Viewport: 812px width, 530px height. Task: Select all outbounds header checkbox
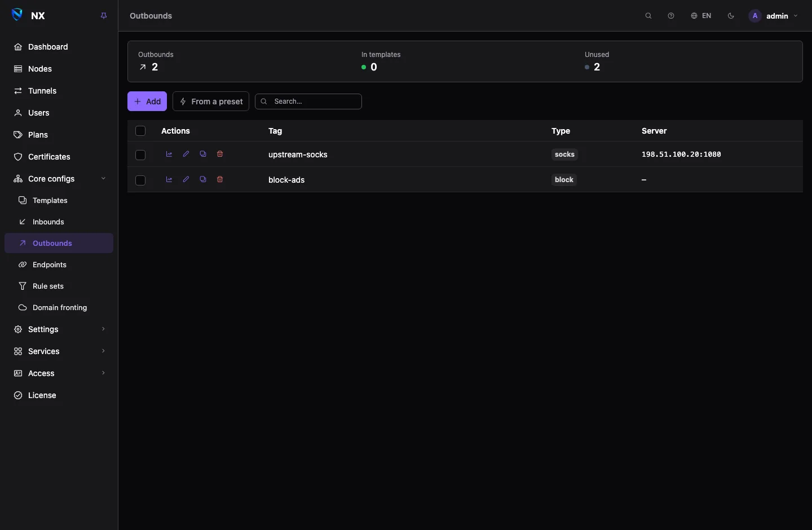tap(140, 131)
